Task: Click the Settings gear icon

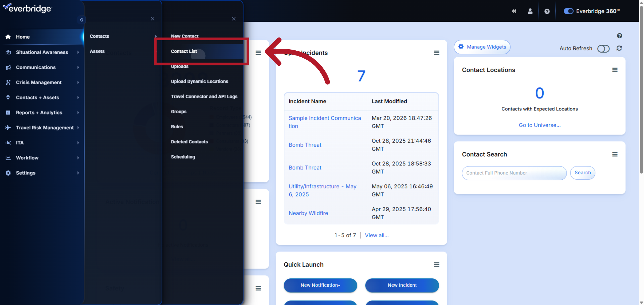Action: pyautogui.click(x=8, y=173)
